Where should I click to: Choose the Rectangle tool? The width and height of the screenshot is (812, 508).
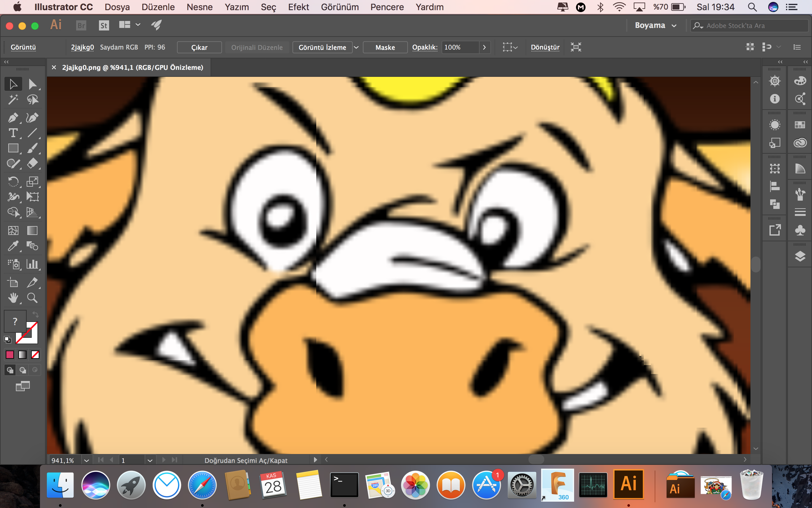13,148
